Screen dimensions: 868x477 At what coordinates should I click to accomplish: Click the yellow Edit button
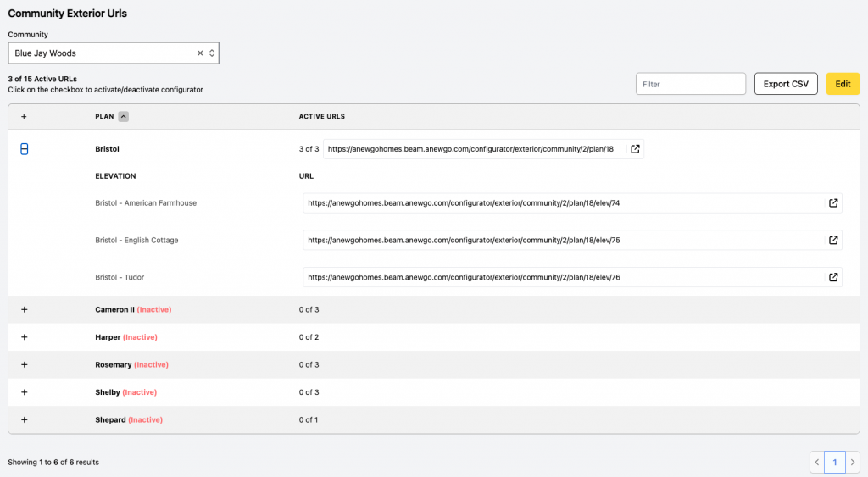point(843,84)
